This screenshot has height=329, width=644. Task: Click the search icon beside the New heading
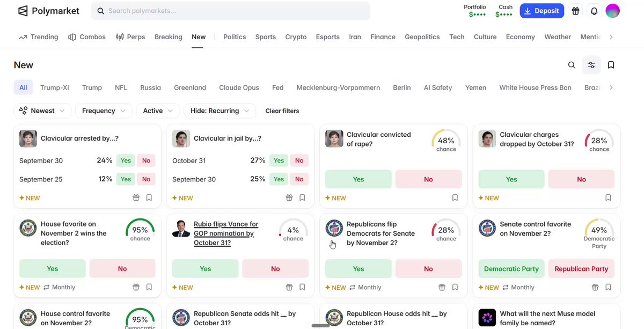(x=572, y=65)
